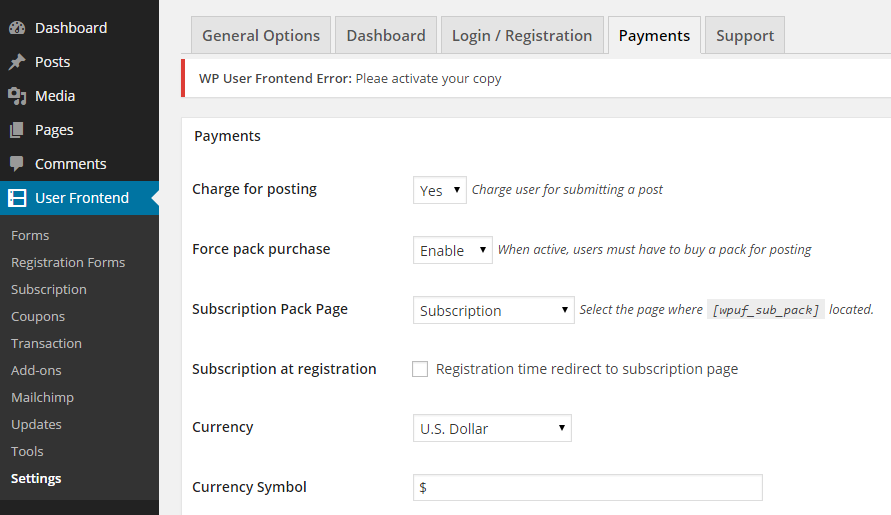Click the Currency Symbol label

pos(249,487)
